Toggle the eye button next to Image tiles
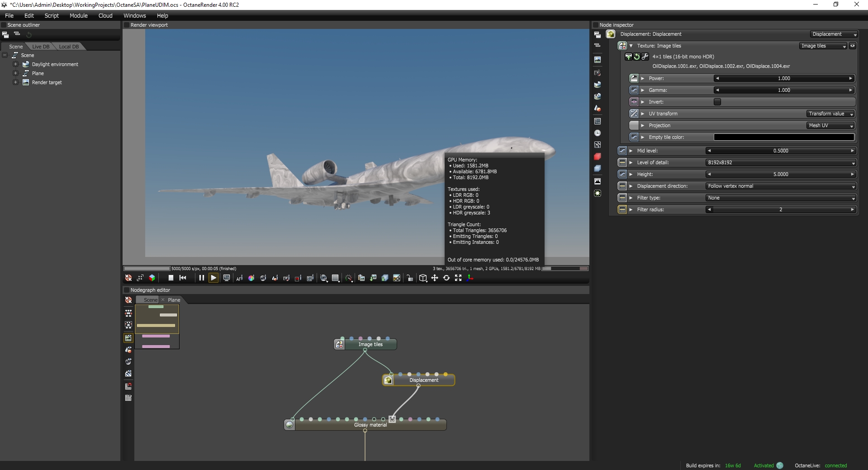Viewport: 868px width, 470px height. pyautogui.click(x=853, y=46)
